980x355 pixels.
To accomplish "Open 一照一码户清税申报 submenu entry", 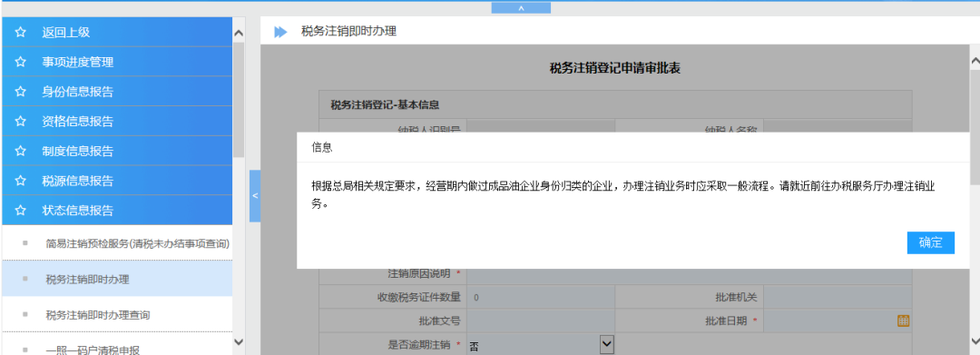I will coord(117,344).
